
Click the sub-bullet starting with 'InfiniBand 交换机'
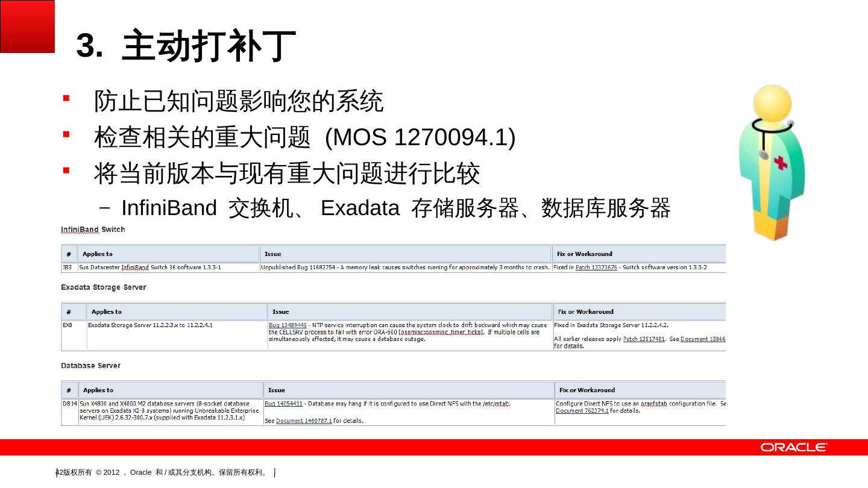[x=396, y=208]
